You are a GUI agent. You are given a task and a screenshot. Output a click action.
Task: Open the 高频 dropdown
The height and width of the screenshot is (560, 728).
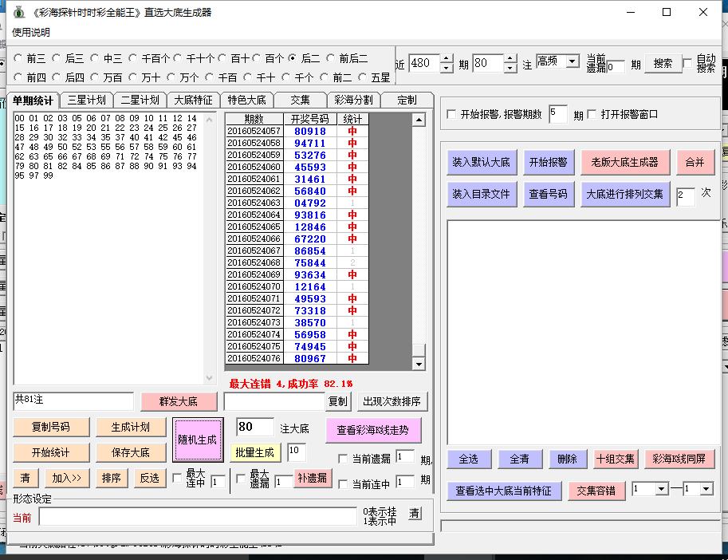(572, 61)
